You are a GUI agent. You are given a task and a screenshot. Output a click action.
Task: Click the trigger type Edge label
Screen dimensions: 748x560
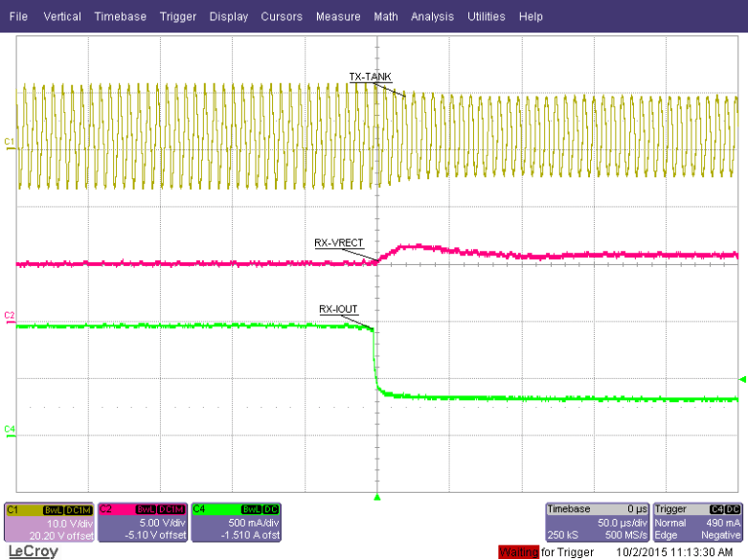[666, 535]
